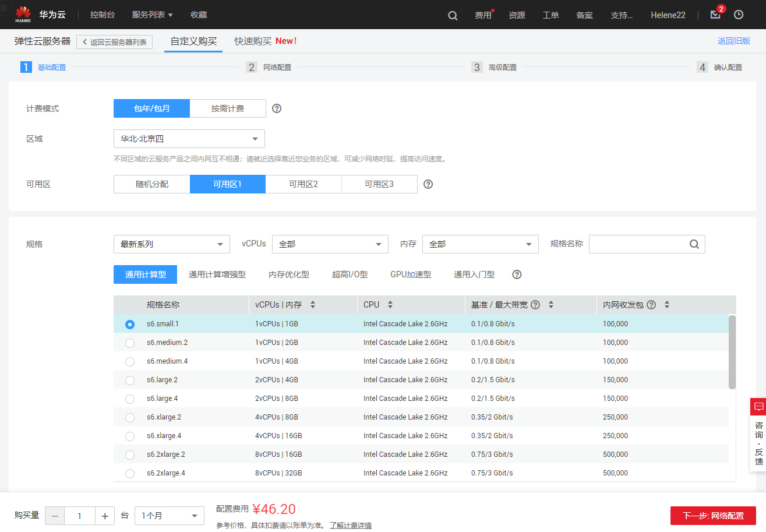Viewport: 766px width, 532px height.
Task: Click help icon after 通用入门型 tab
Action: coord(517,274)
